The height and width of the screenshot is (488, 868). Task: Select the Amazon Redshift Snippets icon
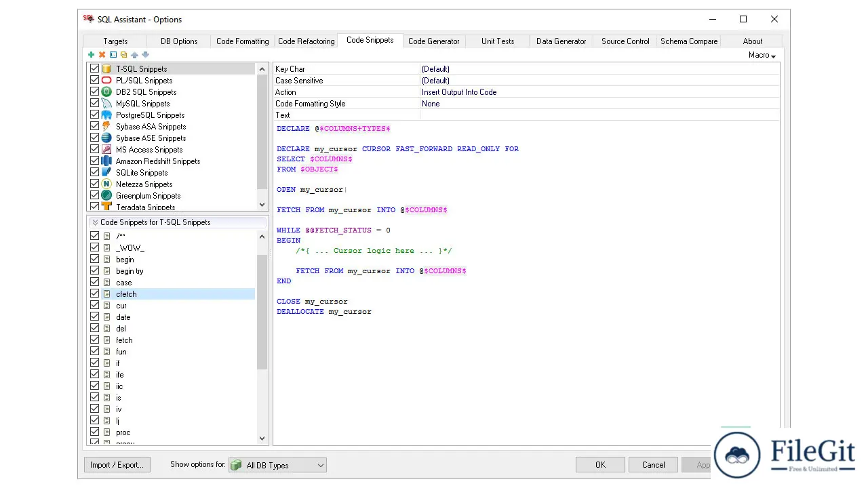[106, 161]
